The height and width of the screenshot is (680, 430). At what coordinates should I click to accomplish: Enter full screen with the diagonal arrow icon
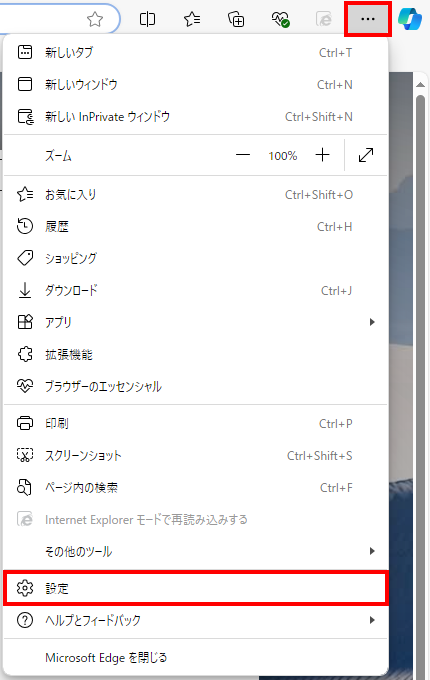(x=366, y=155)
